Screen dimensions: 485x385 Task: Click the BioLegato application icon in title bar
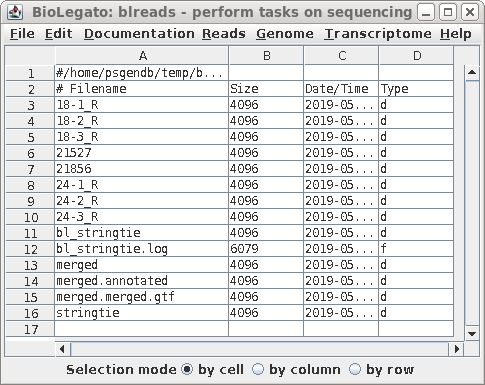(15, 12)
